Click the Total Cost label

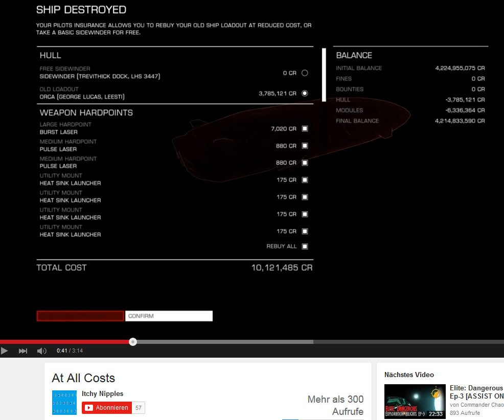click(61, 268)
